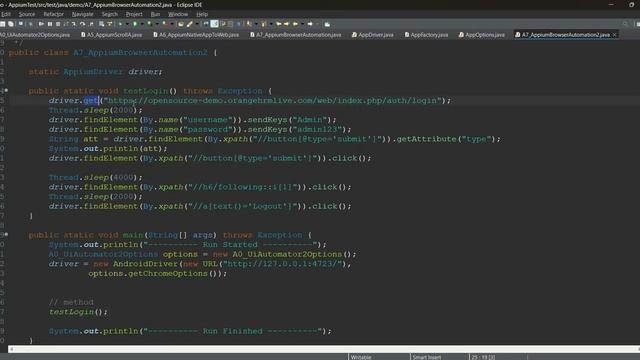Click the Thread.sleep(4000) code line
This screenshot has height=360, width=640.
[96, 178]
